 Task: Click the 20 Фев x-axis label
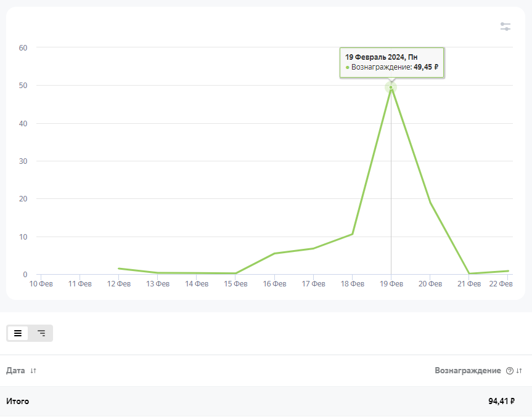pyautogui.click(x=430, y=284)
